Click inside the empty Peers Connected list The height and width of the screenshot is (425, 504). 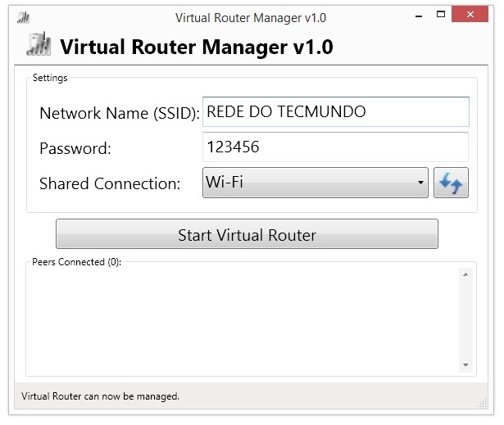tap(243, 319)
